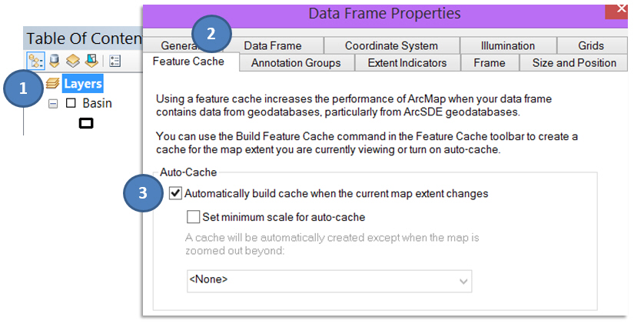
Task: Uncheck automatically build cache option
Action: (175, 194)
